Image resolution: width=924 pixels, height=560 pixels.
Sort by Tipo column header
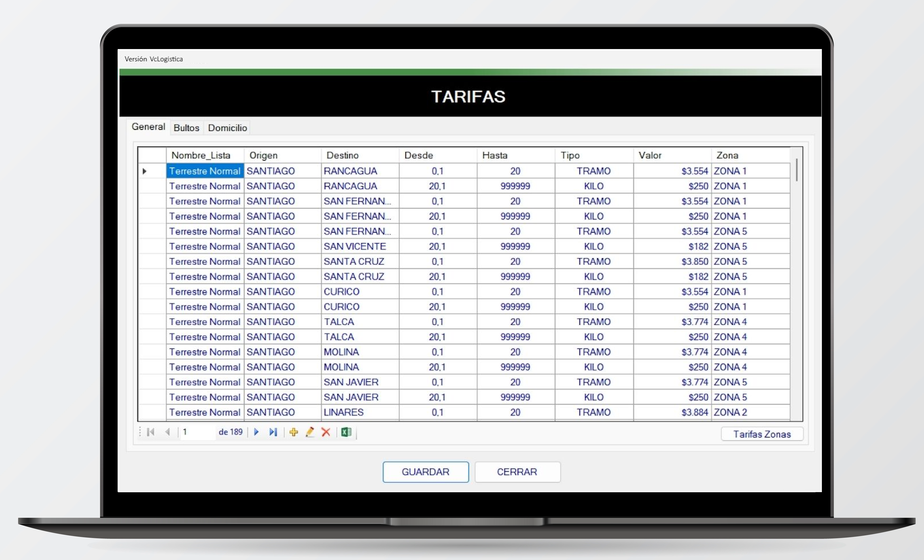[594, 155]
